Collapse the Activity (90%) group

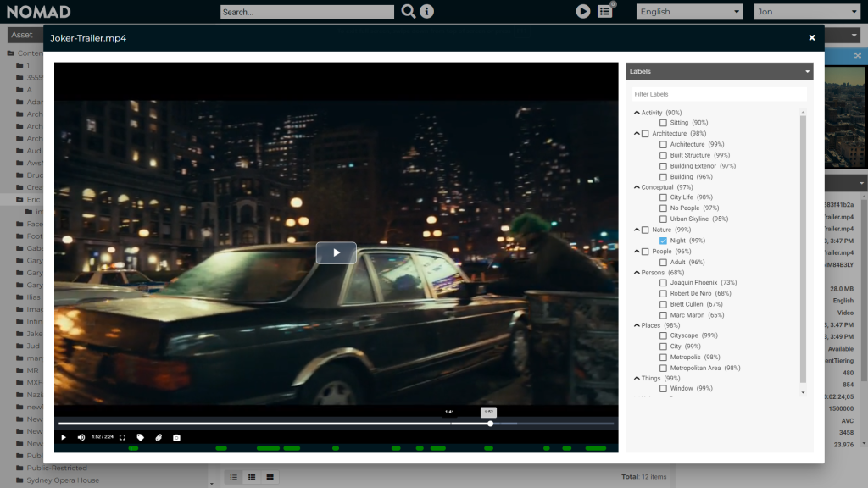(637, 113)
